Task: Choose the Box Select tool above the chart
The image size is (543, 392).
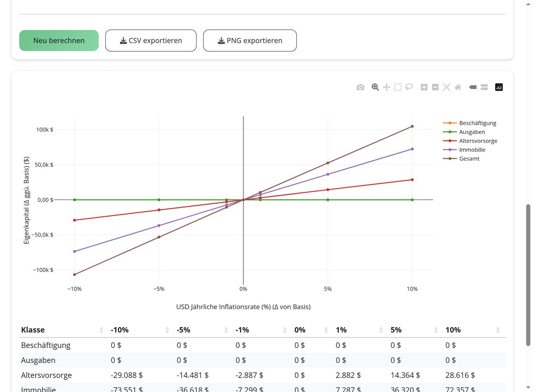Action: pos(398,87)
